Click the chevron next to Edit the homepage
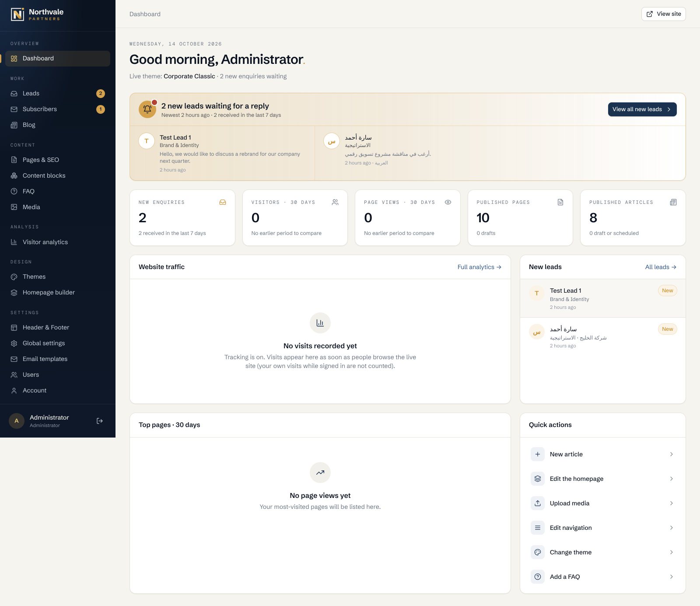This screenshot has width=700, height=606. point(672,479)
